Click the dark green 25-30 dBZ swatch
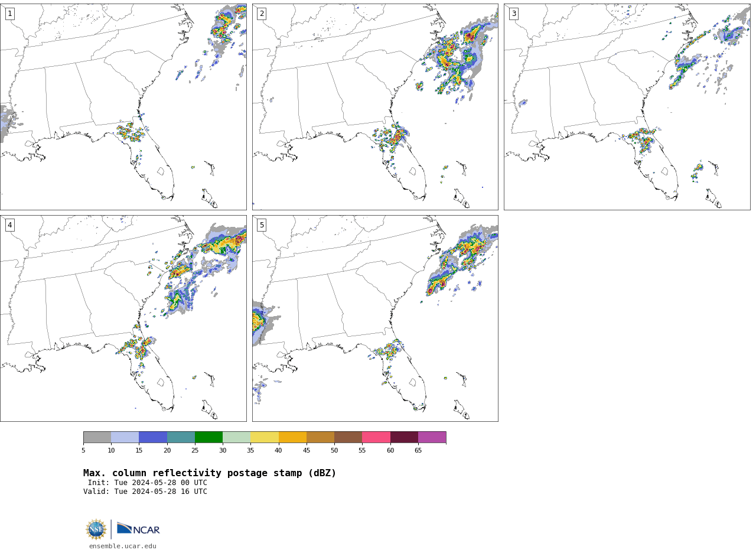The height and width of the screenshot is (553, 756). click(x=208, y=437)
